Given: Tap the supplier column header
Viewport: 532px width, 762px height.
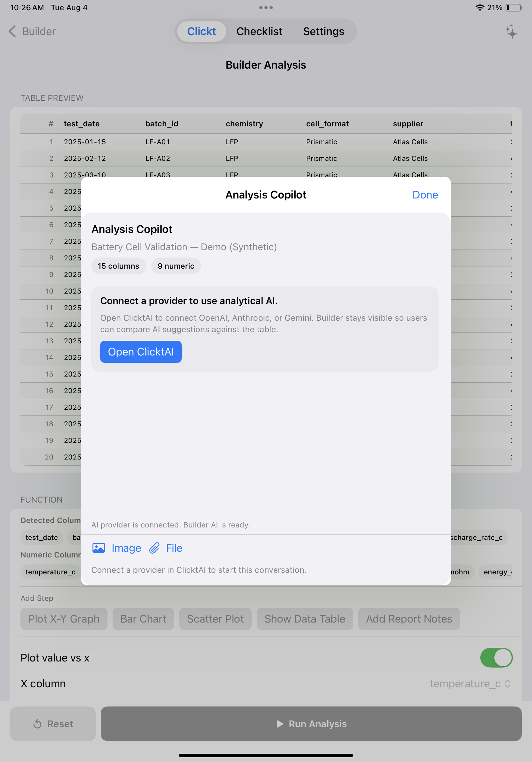Looking at the screenshot, I should 408,124.
